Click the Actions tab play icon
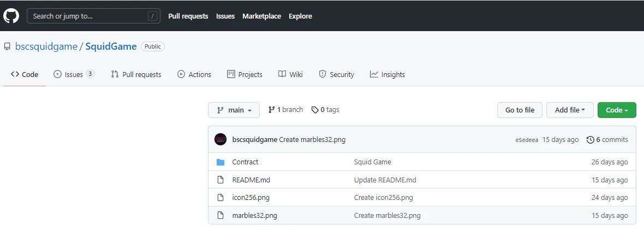Image resolution: width=644 pixels, height=231 pixels. (x=181, y=74)
